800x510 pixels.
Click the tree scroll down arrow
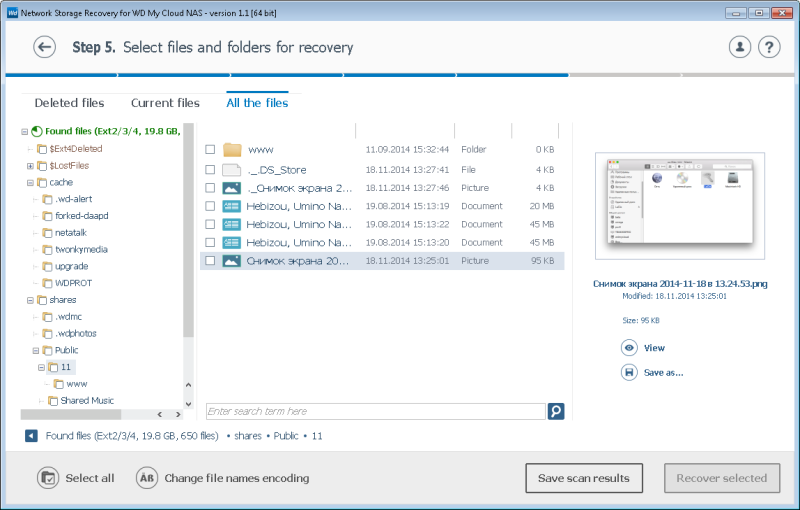(188, 404)
